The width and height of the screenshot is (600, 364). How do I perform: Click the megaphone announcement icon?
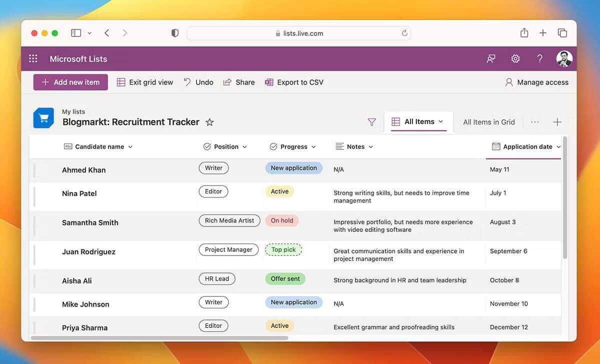tap(490, 58)
